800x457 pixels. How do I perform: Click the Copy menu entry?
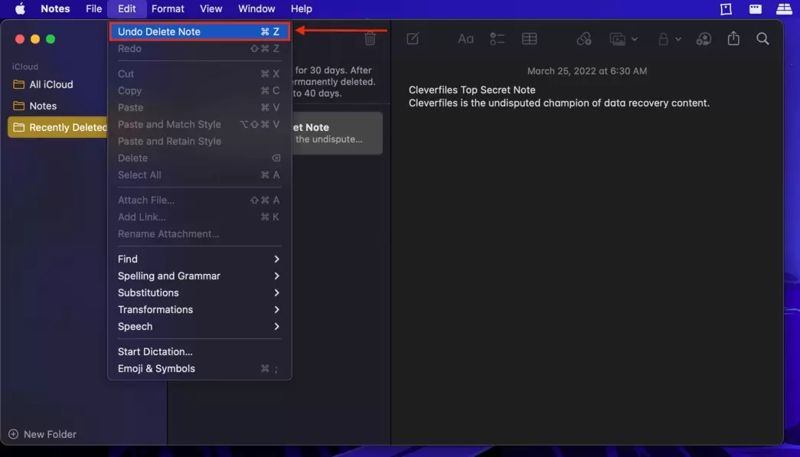[x=199, y=91]
